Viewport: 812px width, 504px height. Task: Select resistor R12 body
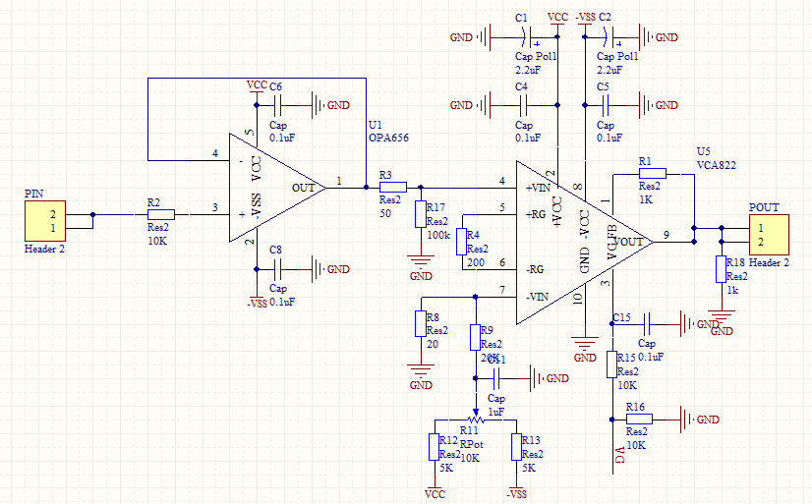point(434,447)
